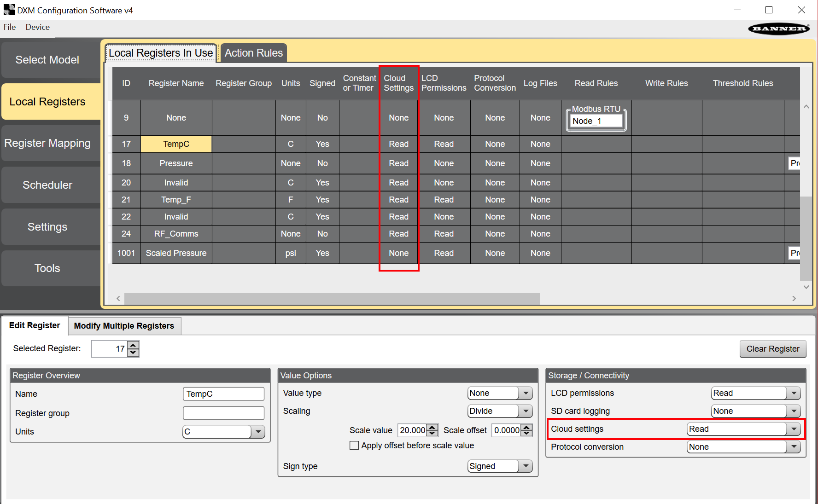Screen dimensions: 818x504
Task: Open the Scaling dropdown
Action: [x=526, y=411]
